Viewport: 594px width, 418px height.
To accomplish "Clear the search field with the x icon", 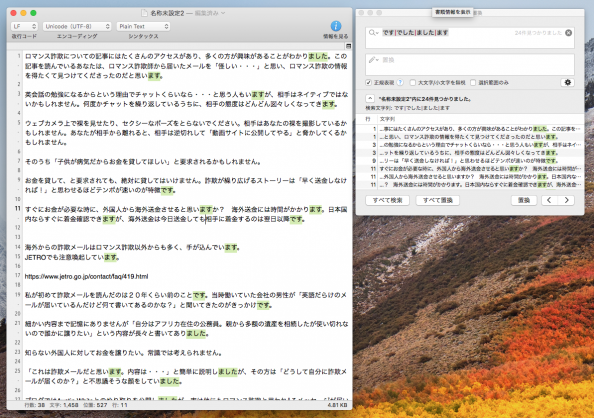I will pos(568,33).
